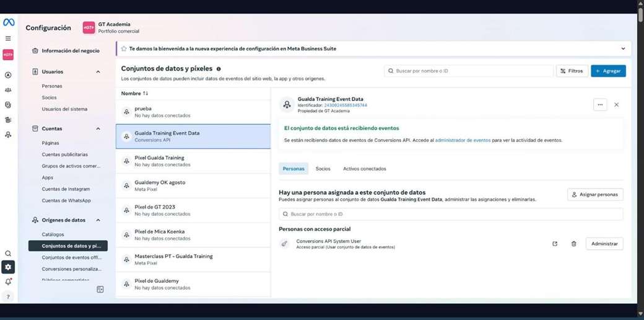The image size is (644, 320).
Task: Open the three-dots menu for Gualda Training Event Data
Action: (600, 105)
